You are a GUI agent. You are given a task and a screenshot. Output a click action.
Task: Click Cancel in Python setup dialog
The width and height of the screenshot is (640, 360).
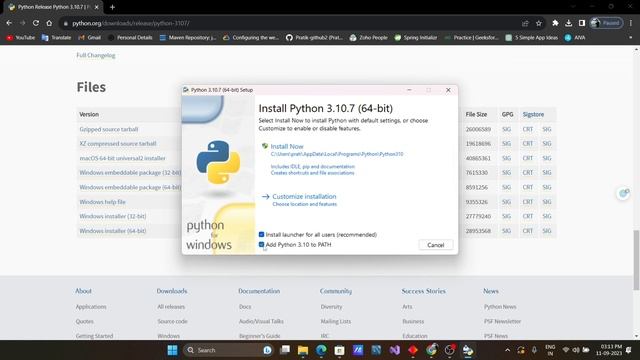(436, 245)
